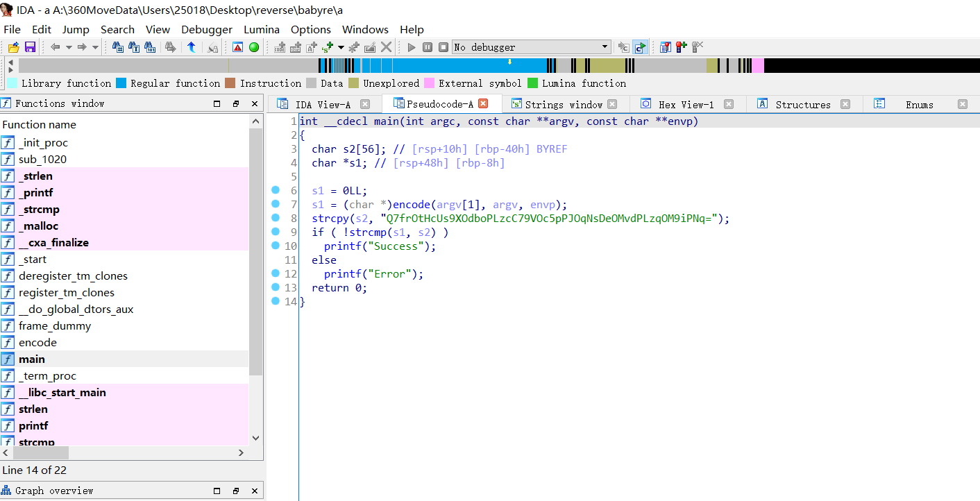Click the Lumina function green swatch
The height and width of the screenshot is (501, 980).
(x=533, y=83)
